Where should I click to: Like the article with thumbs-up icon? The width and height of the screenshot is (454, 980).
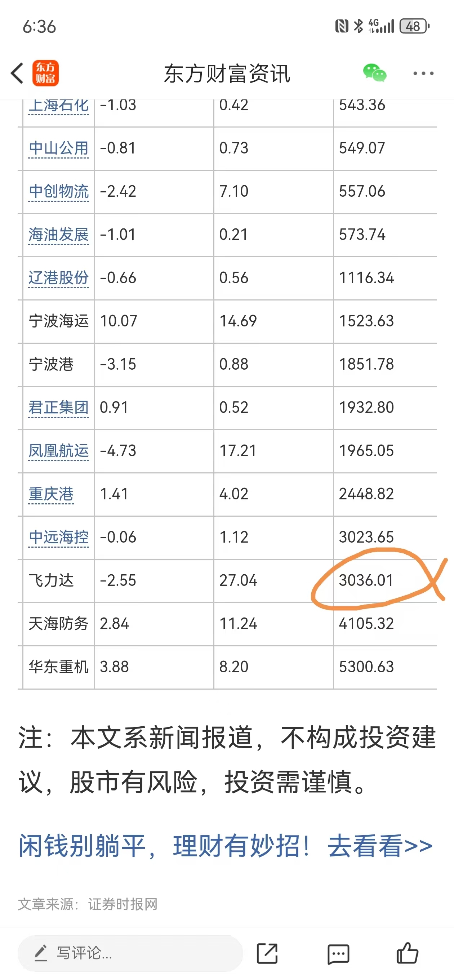(x=407, y=953)
